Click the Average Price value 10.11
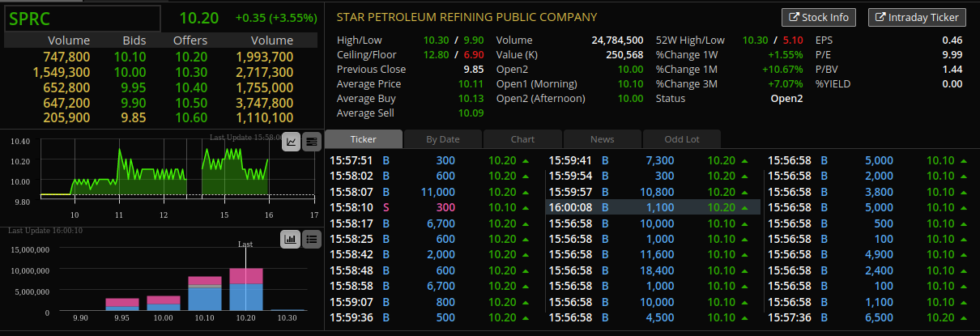 [471, 84]
